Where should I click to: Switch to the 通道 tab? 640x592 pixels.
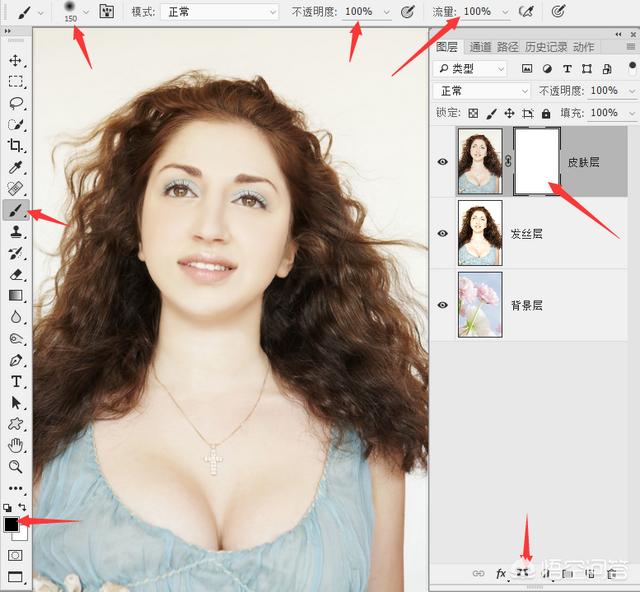(x=480, y=47)
